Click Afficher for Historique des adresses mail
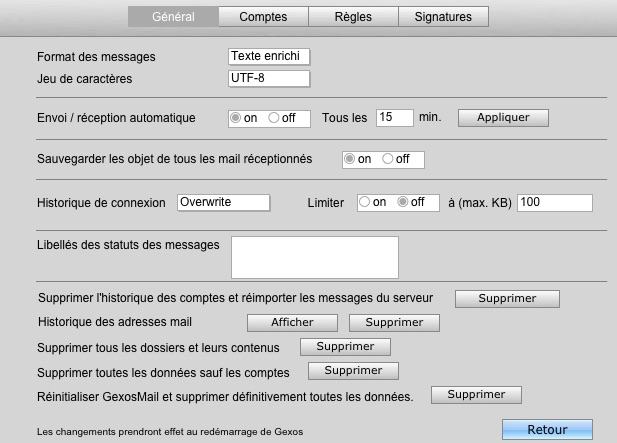The height and width of the screenshot is (443, 617). (x=292, y=323)
